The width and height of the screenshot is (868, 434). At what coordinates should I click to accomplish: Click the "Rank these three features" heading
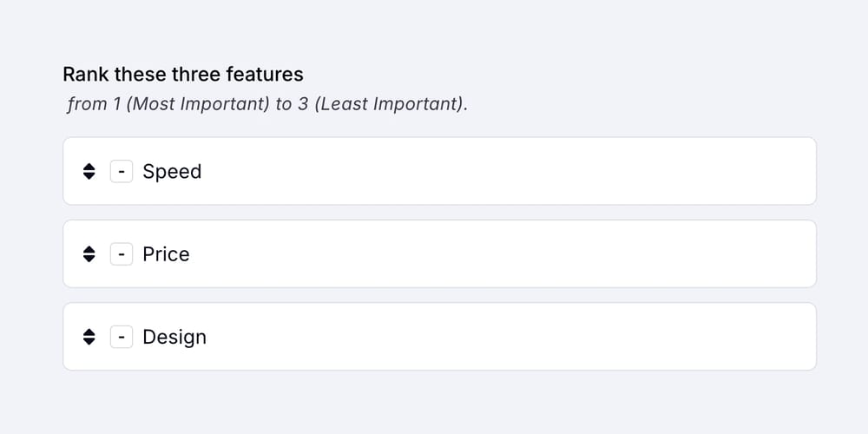click(183, 75)
